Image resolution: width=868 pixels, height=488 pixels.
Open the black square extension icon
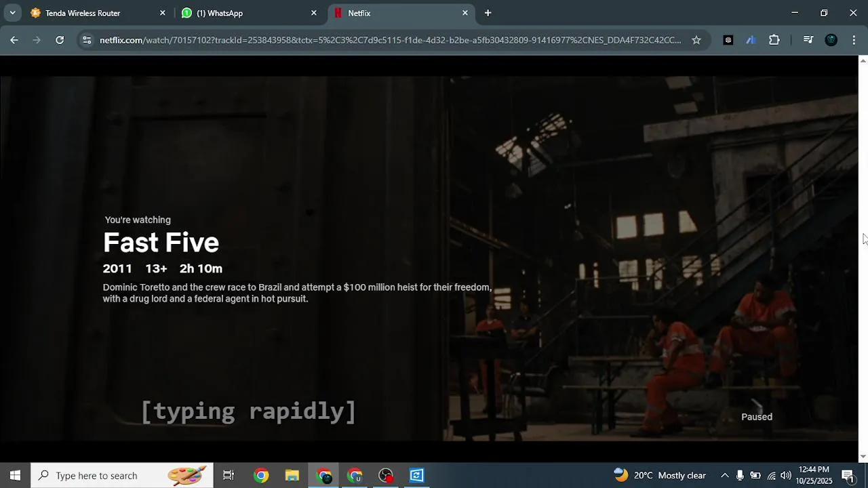[728, 40]
